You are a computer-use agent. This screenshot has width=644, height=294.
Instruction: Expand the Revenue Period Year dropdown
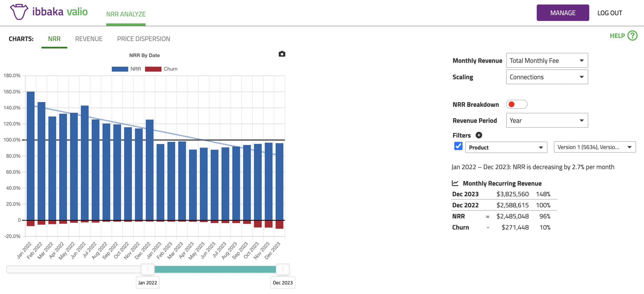[x=547, y=120]
